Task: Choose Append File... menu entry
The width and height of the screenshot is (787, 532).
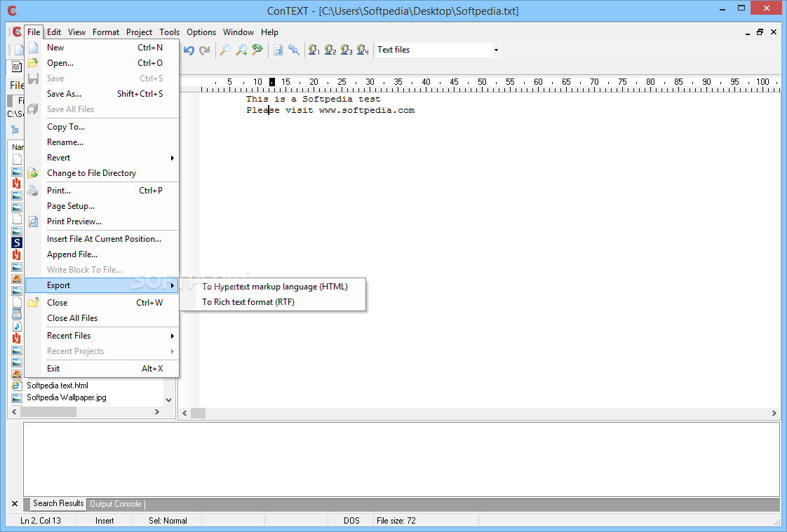Action: coord(102,254)
